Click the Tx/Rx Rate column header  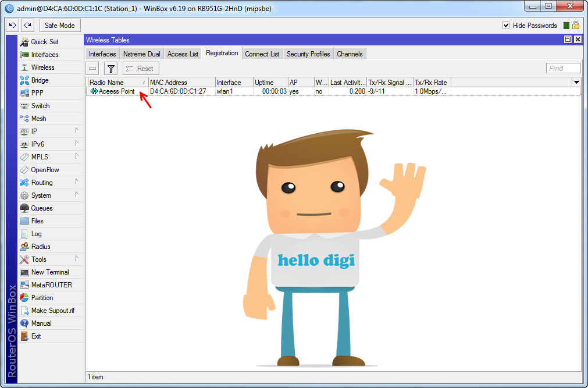[x=432, y=82]
